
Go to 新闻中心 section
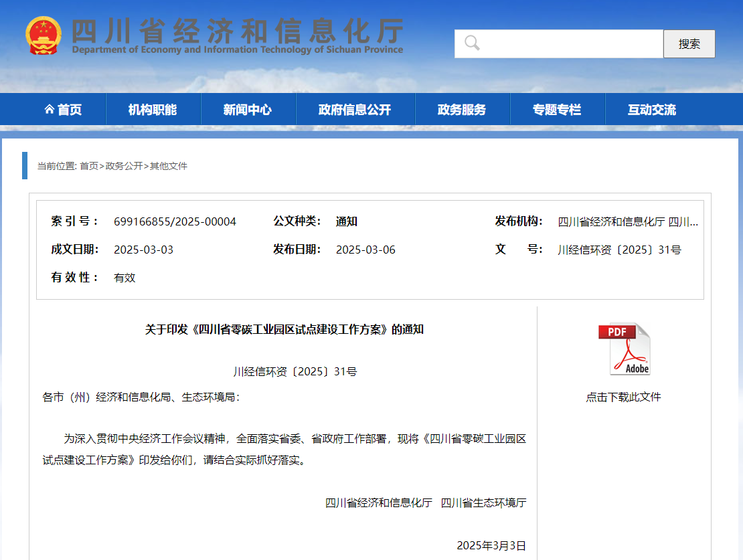(248, 110)
